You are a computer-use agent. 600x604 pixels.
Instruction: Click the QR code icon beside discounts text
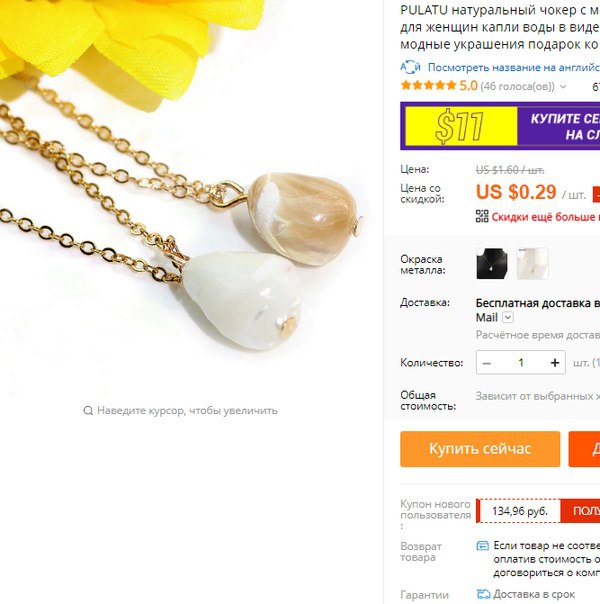tap(482, 216)
